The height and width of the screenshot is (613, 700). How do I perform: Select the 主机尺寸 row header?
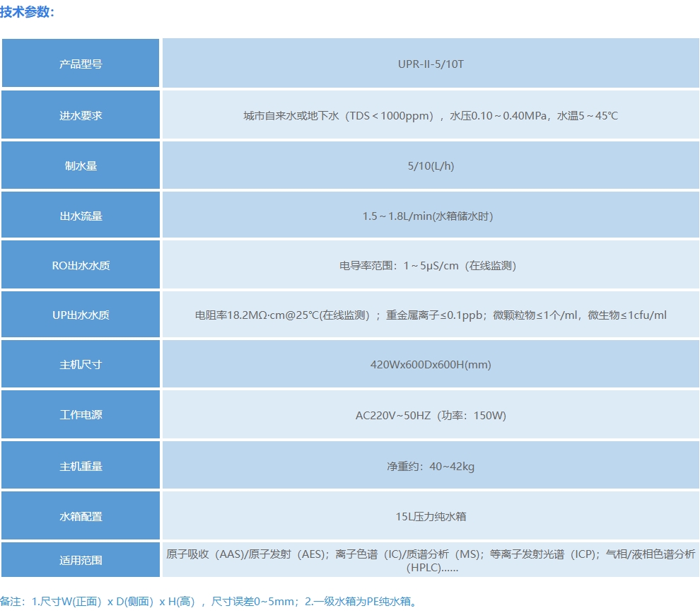(x=81, y=364)
